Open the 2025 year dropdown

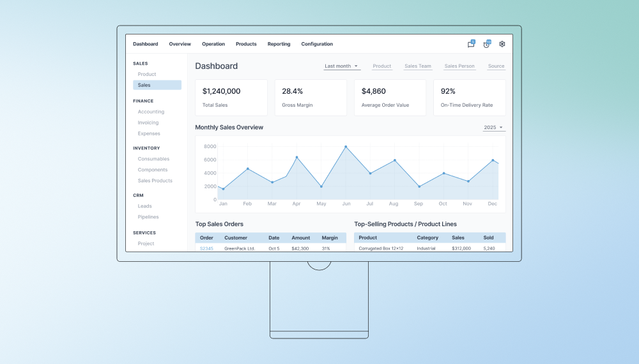493,128
